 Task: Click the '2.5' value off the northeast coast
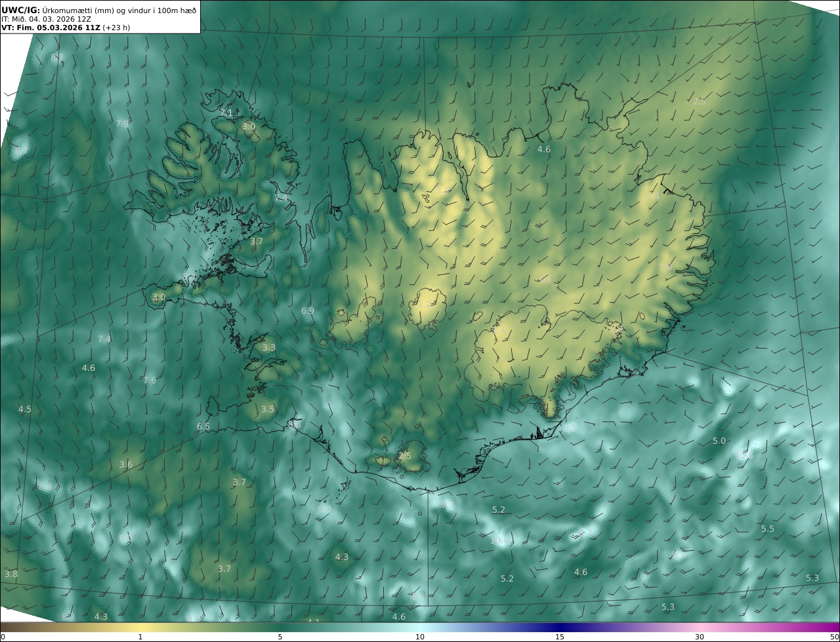click(x=700, y=101)
